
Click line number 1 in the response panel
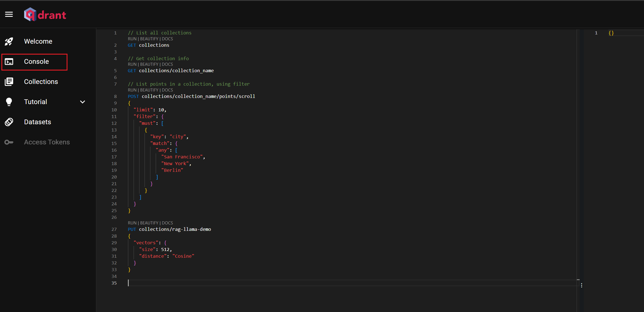tap(596, 33)
